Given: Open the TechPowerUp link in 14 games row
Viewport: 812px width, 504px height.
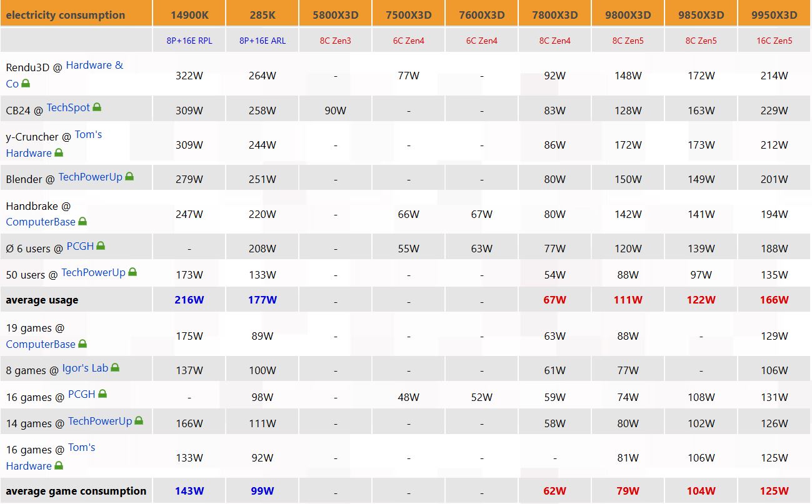Looking at the screenshot, I should click(x=100, y=421).
